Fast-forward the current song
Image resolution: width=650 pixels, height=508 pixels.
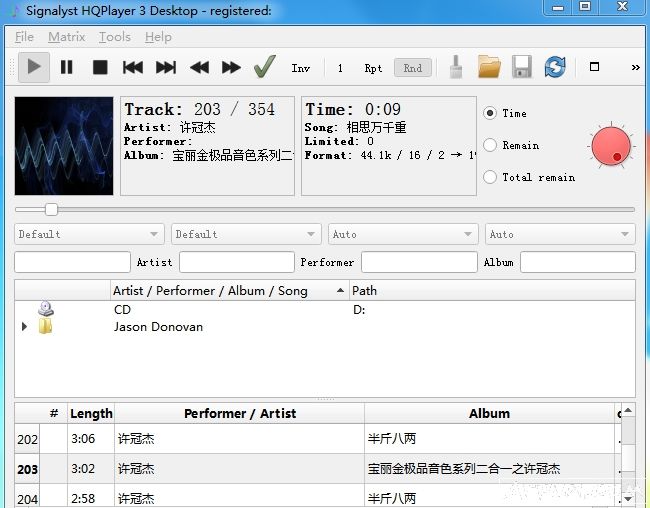point(231,67)
